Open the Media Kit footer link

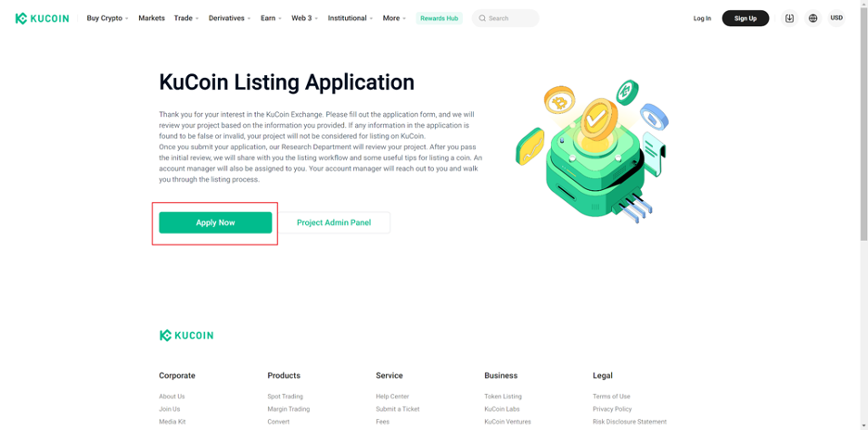172,422
